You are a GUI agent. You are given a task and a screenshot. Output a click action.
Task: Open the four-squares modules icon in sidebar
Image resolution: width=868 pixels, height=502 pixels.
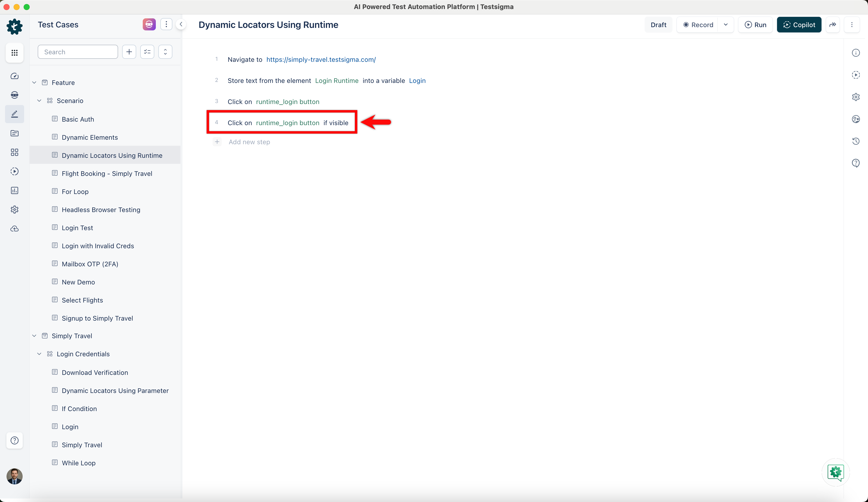(x=15, y=152)
